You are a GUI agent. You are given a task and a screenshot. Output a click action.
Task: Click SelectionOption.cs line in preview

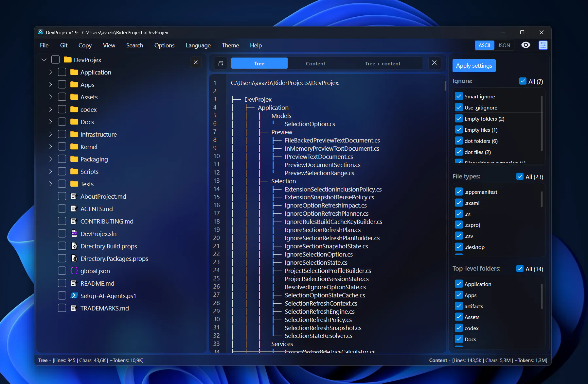click(310, 124)
